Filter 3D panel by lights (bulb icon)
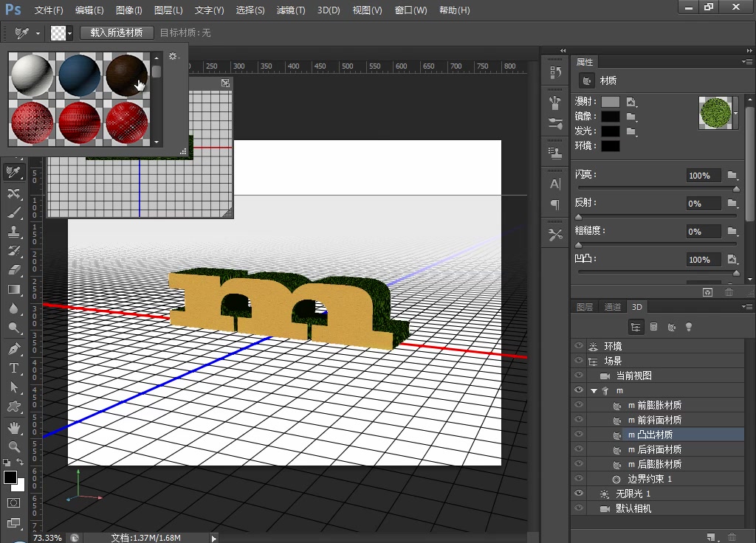 coord(689,327)
